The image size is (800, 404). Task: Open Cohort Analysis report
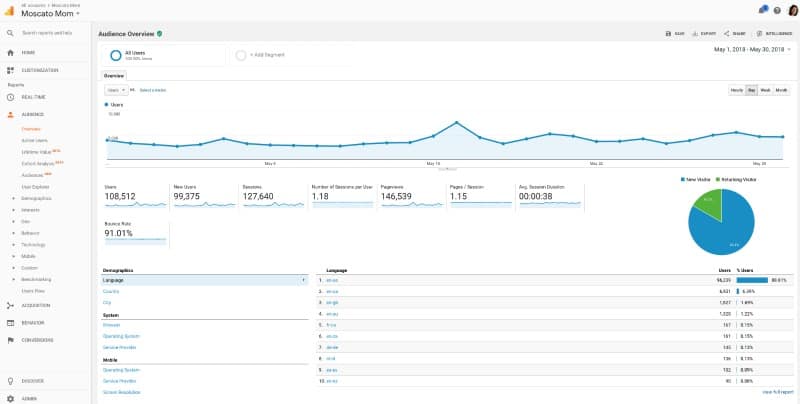[39, 164]
